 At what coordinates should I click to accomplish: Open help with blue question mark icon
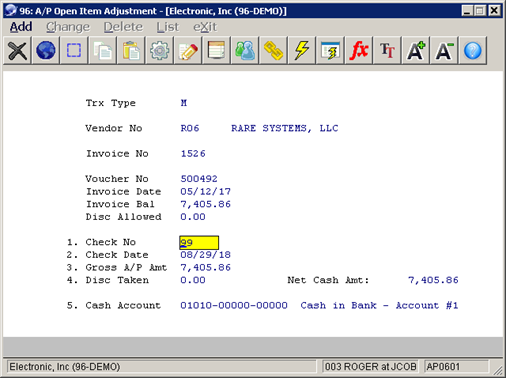point(472,51)
